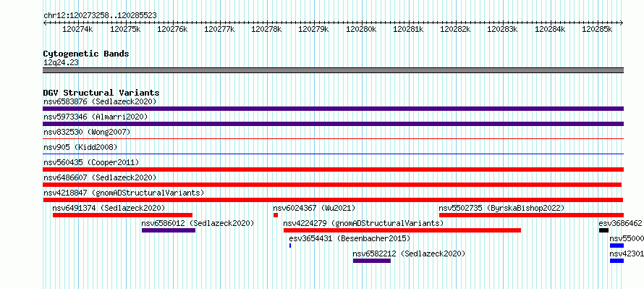Screen dimensions: 644x289
Task: Click the chr12:120273258..120285523 coordinate text
Action: [100, 15]
